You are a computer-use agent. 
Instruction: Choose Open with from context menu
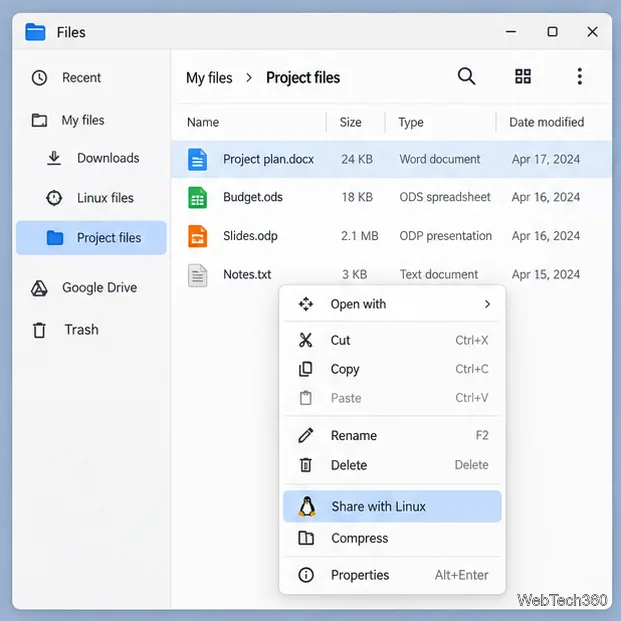392,304
